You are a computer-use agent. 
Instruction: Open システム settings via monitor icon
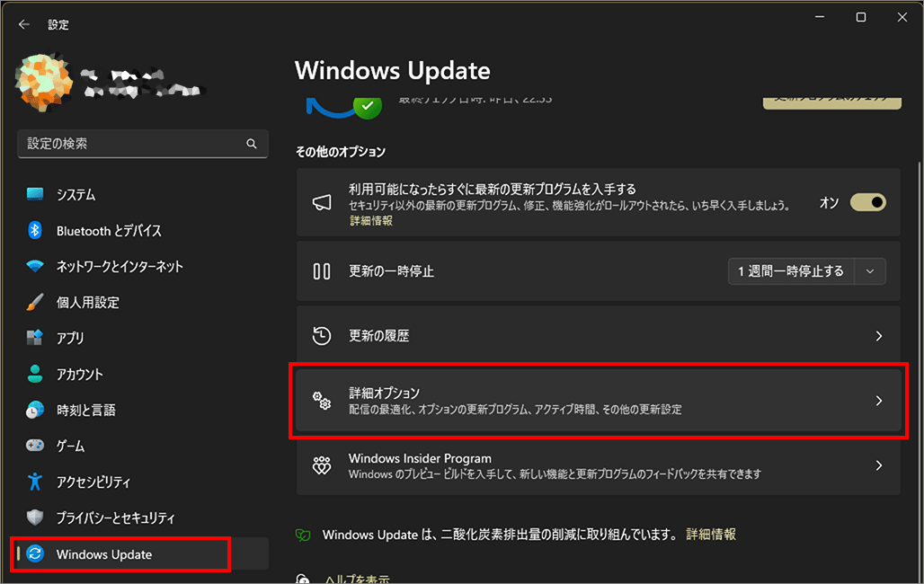click(35, 194)
